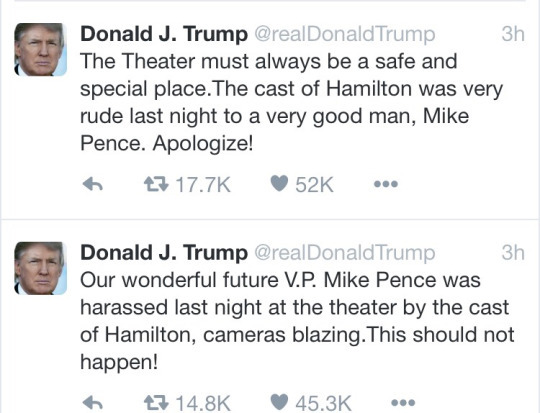View the 17.7K retweet count
540x413 pixels.
(203, 185)
